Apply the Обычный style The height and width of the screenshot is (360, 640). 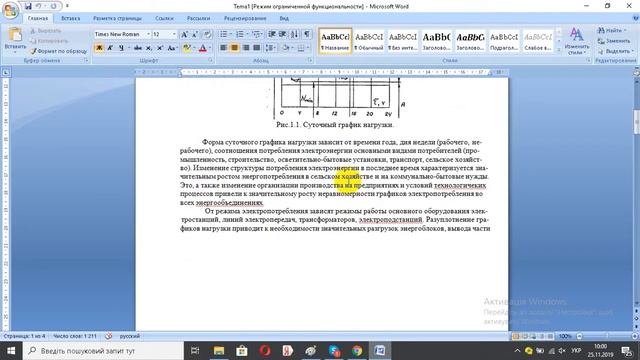(369, 41)
